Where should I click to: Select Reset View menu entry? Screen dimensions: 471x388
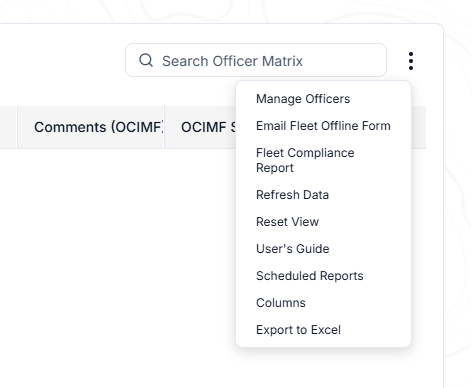click(287, 222)
